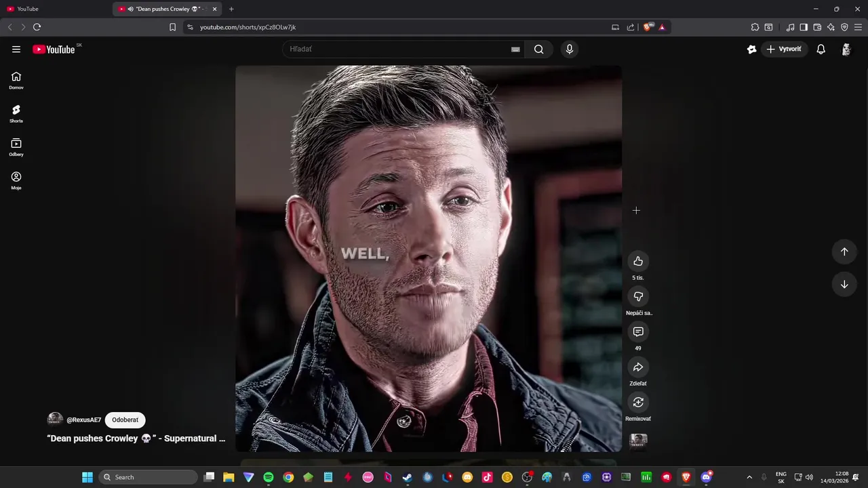Remix the Short with Remixovať

click(x=638, y=402)
